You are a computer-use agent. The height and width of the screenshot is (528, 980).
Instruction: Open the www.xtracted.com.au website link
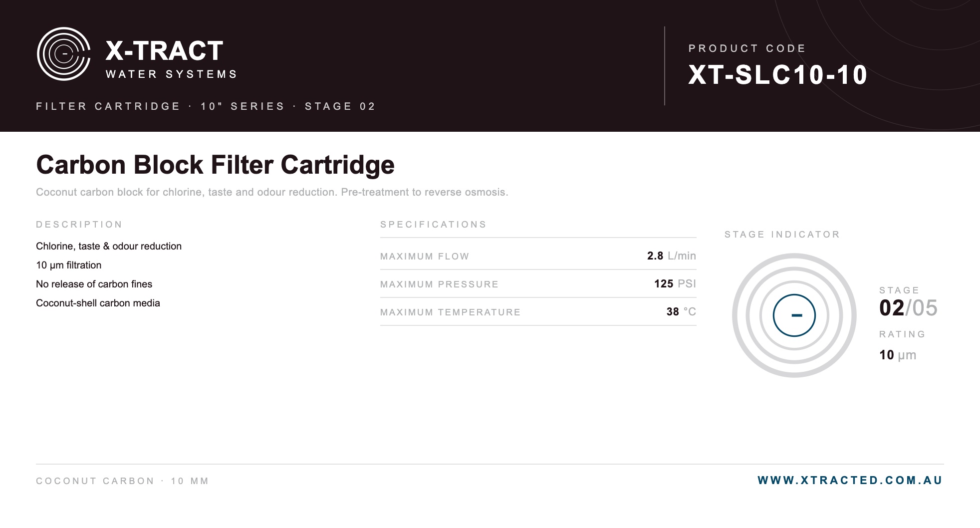[850, 480]
